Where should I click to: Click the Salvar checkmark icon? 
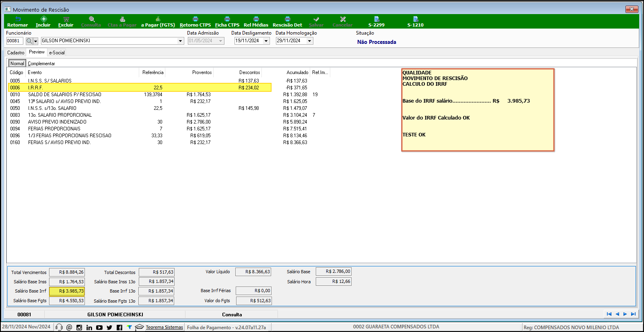[x=316, y=19]
